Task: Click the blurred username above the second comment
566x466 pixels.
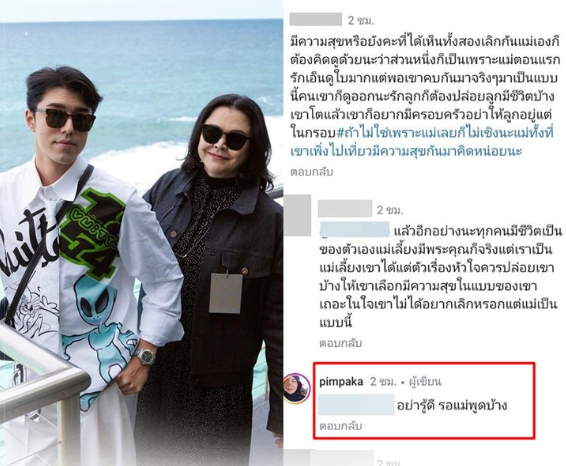Action: [x=345, y=209]
